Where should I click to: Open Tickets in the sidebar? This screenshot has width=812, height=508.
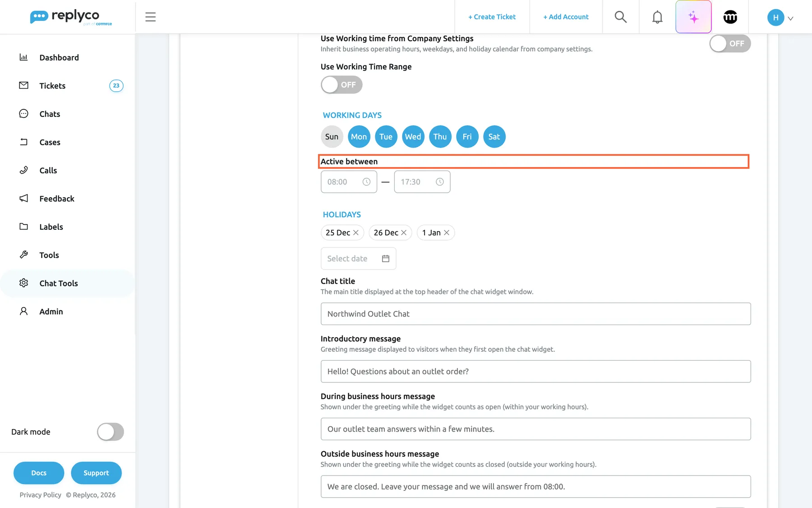(x=68, y=86)
